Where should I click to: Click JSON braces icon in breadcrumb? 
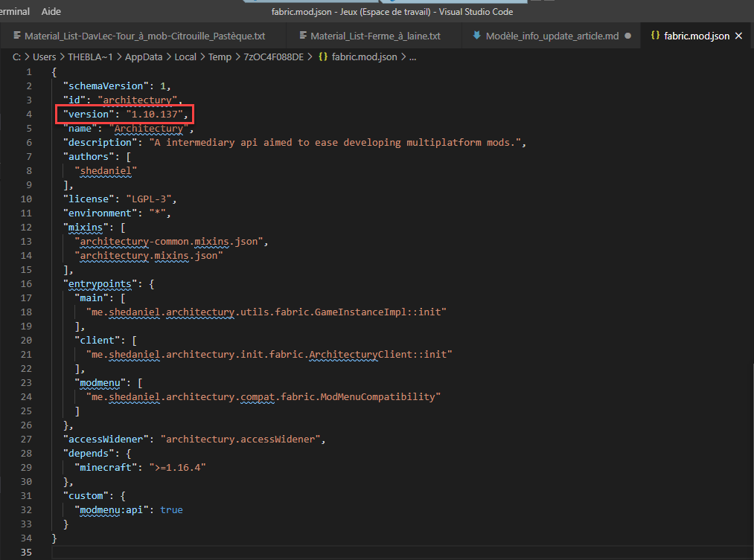tap(323, 57)
